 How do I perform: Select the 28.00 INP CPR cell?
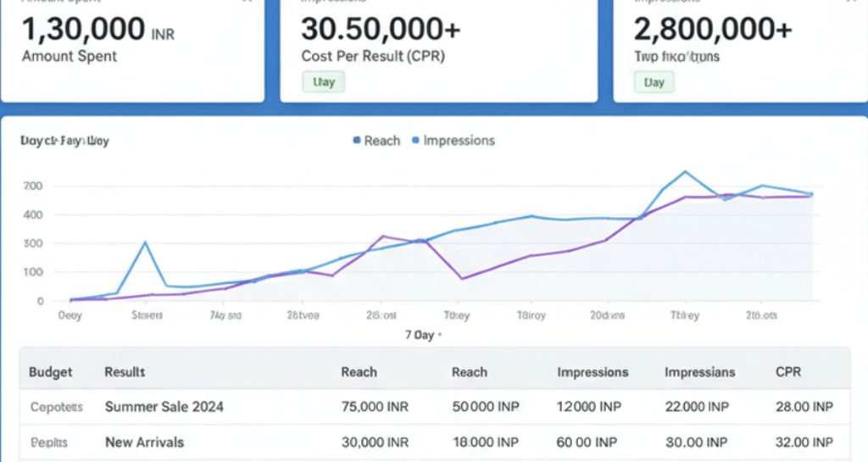804,407
